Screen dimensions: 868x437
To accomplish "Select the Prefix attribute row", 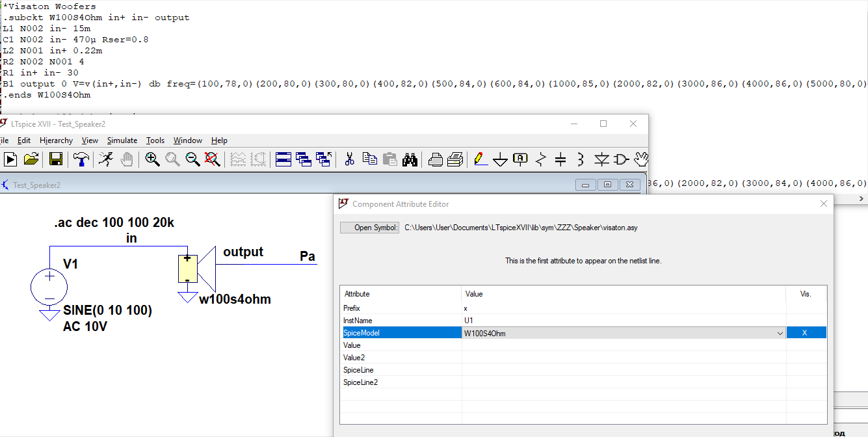I will pyautogui.click(x=583, y=308).
